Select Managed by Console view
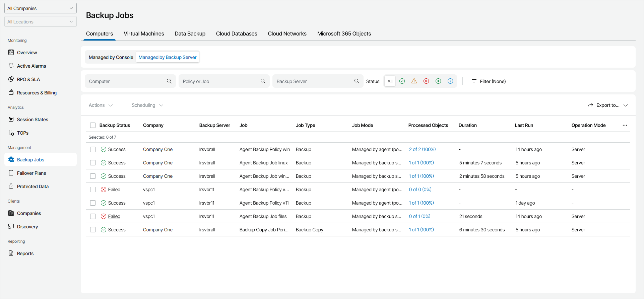The image size is (644, 299). 111,57
